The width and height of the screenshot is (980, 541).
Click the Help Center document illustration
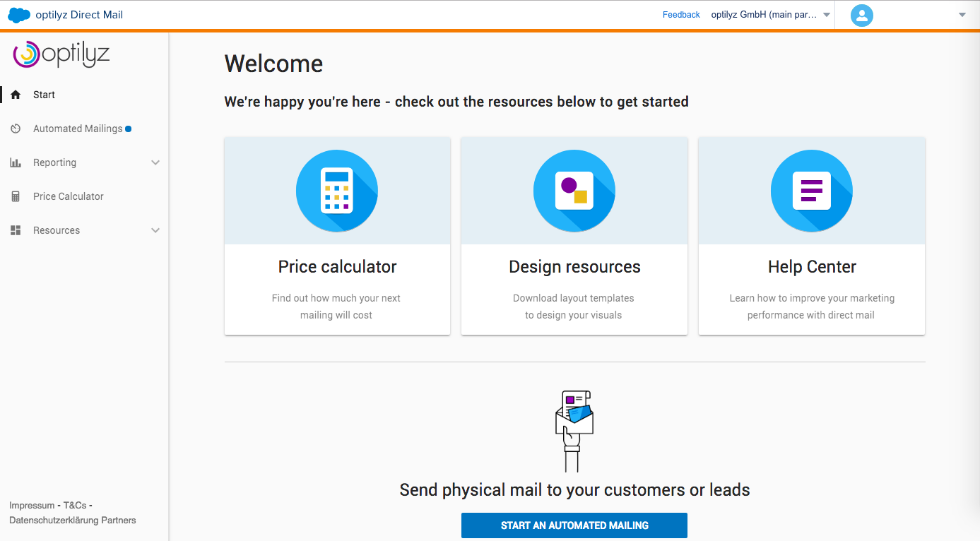point(811,191)
